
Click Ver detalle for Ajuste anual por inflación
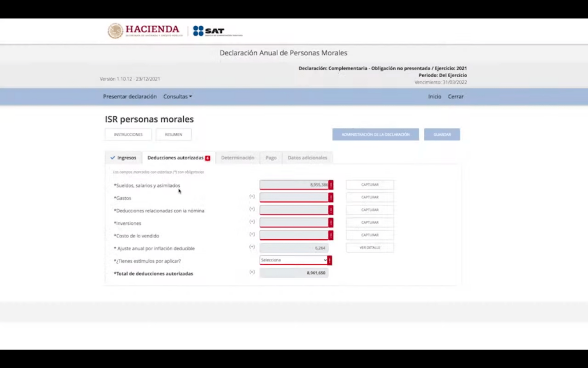coord(370,248)
